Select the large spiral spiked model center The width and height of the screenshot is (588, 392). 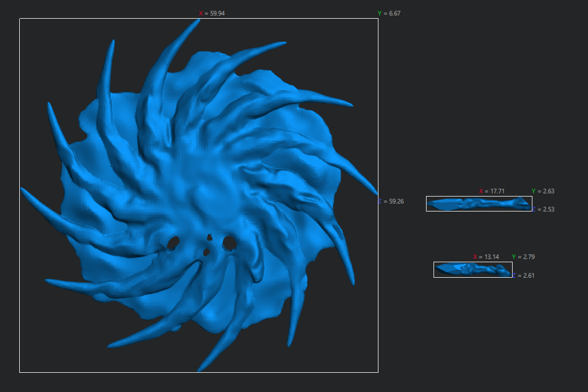(x=199, y=195)
